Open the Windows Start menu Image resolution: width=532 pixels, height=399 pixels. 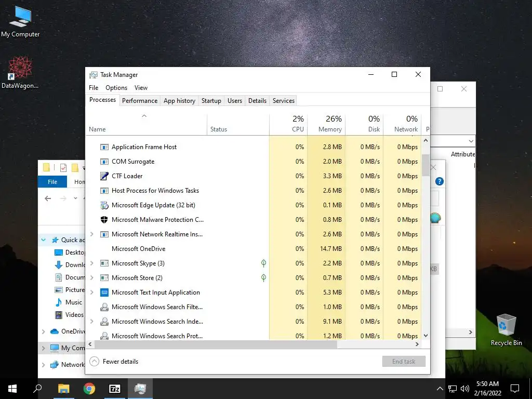(12, 389)
